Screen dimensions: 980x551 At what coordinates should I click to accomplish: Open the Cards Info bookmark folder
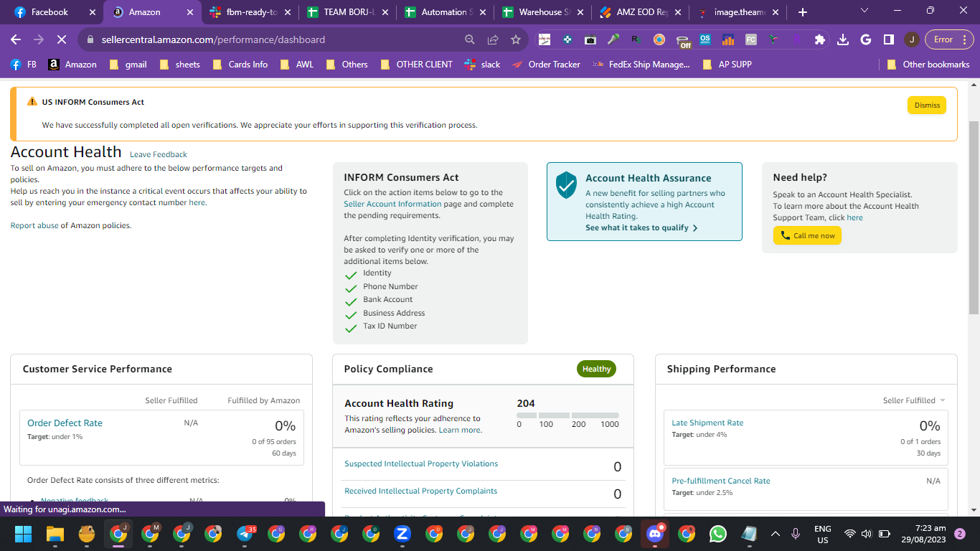(x=240, y=64)
